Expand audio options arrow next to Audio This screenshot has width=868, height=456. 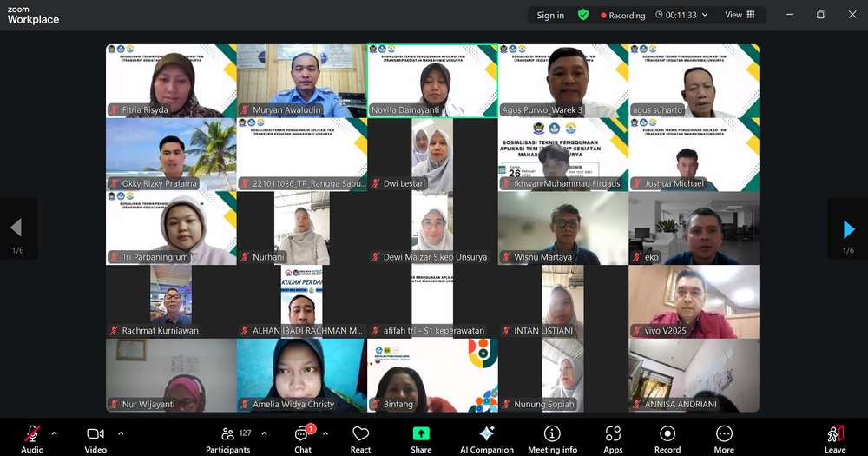[54, 433]
